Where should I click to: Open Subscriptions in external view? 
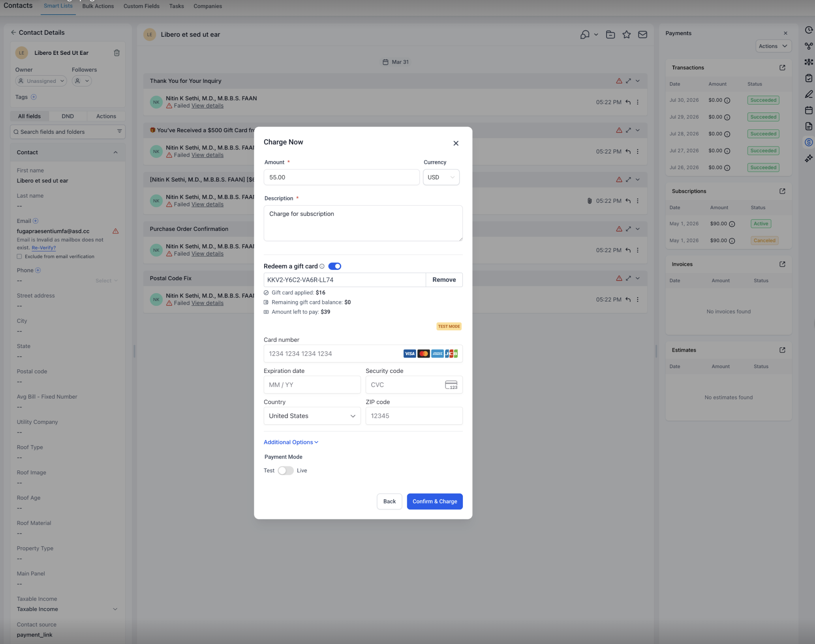pos(782,191)
